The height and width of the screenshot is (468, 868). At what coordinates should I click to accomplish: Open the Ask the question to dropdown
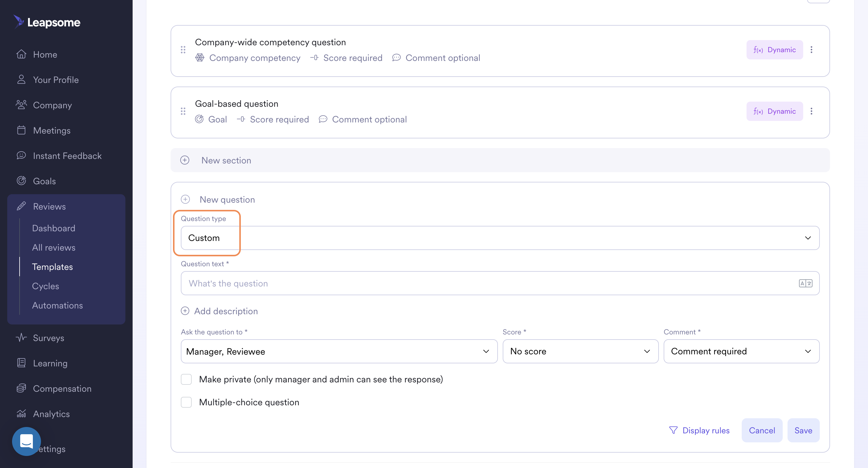point(339,351)
